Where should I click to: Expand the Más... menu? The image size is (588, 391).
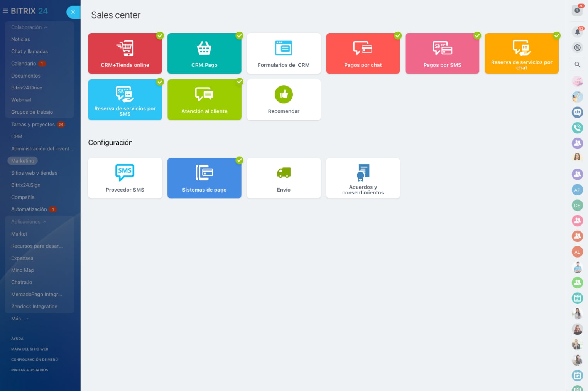pyautogui.click(x=19, y=319)
